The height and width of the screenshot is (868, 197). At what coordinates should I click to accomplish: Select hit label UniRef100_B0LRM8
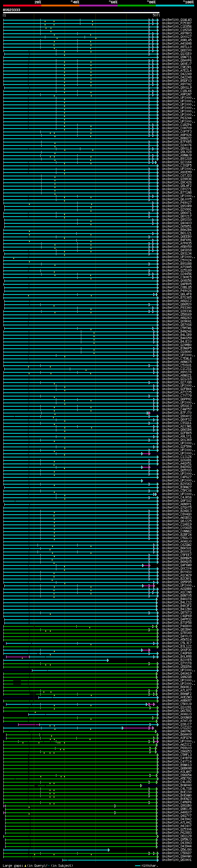coord(177,656)
